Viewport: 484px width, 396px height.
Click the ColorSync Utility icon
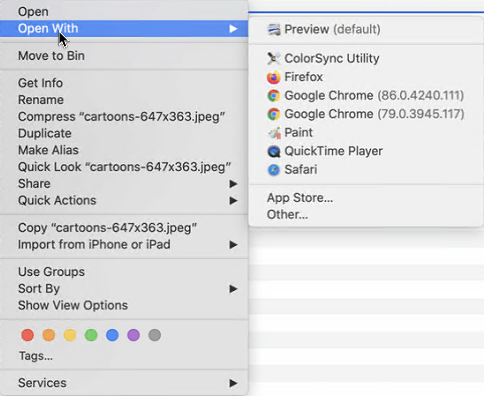(x=274, y=59)
